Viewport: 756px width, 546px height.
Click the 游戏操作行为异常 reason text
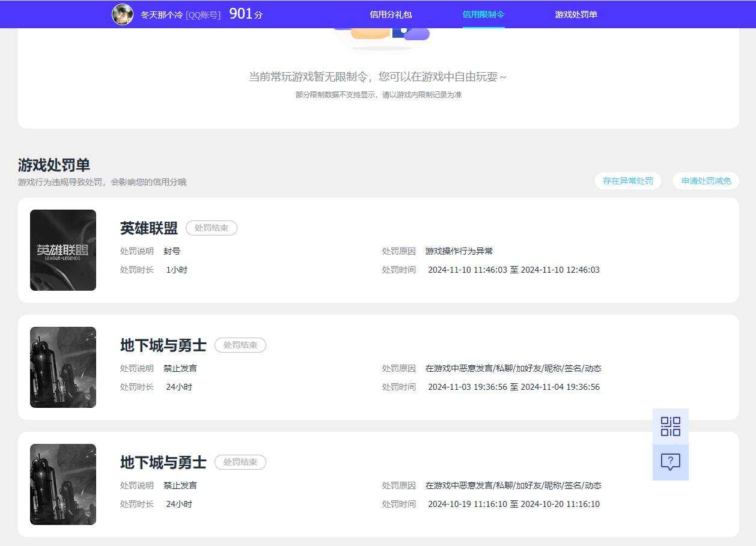[x=459, y=251]
